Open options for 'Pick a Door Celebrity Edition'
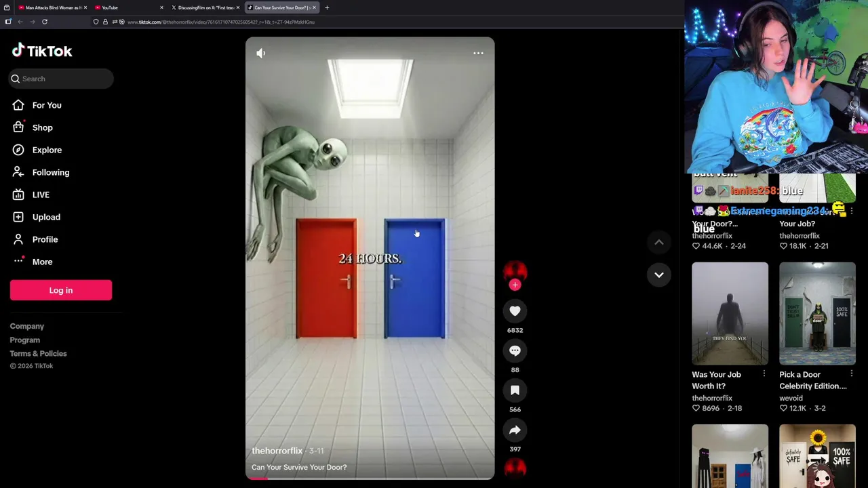 click(852, 373)
